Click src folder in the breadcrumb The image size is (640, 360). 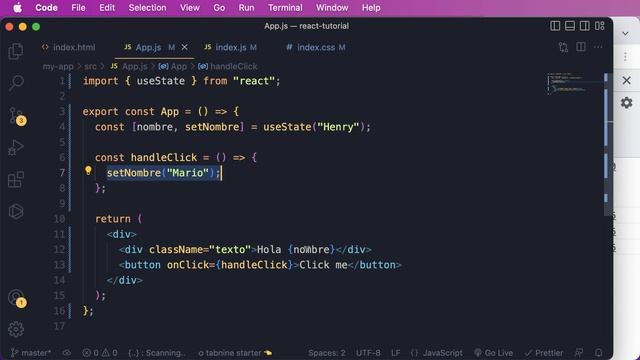[90, 66]
